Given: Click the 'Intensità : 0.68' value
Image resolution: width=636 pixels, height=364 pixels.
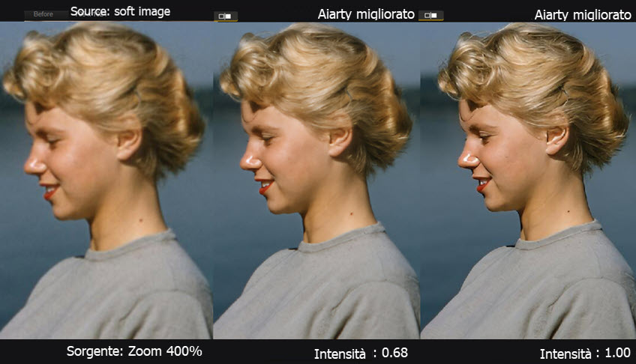Looking at the screenshot, I should tap(361, 353).
